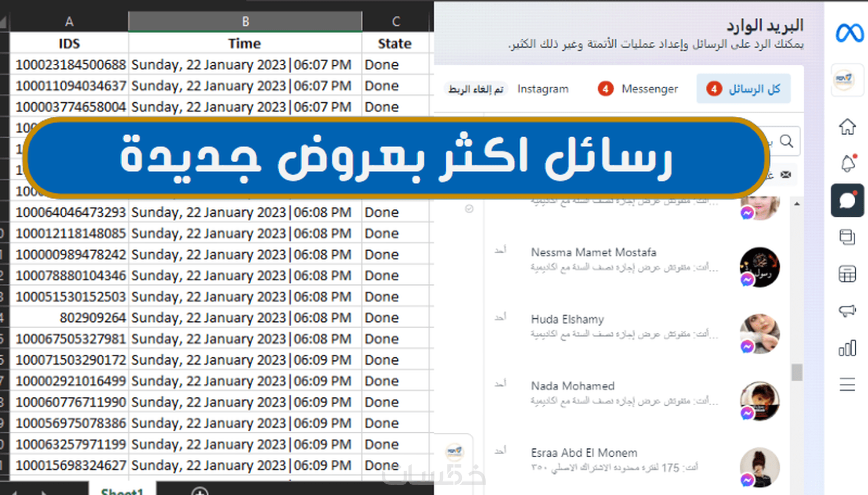Select cell with ID 100071503290172
Viewport: 868px width, 495px height.
point(69,360)
